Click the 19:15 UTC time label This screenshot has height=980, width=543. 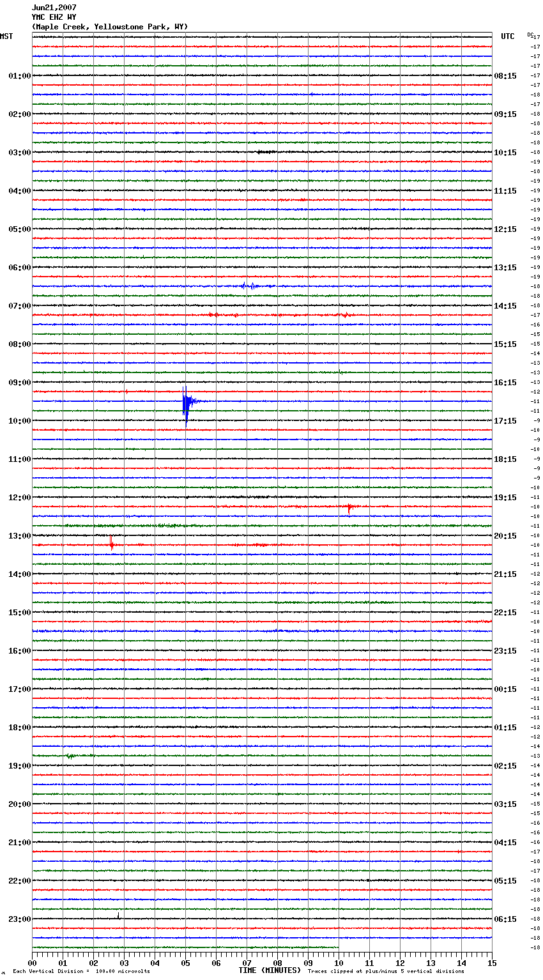505,498
